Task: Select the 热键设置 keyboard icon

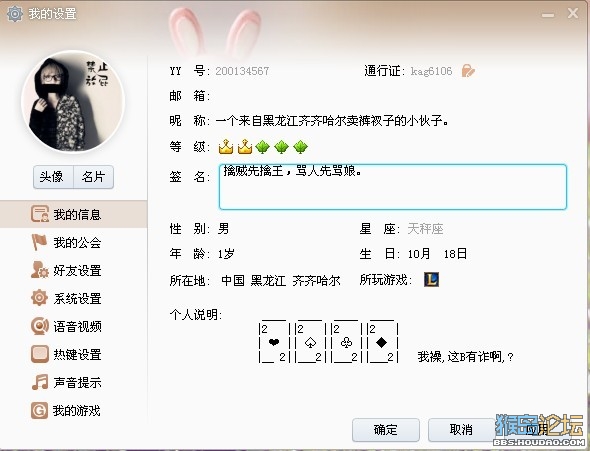Action: (x=40, y=354)
